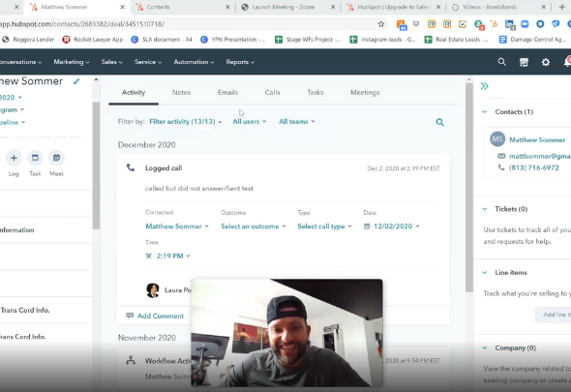The image size is (571, 392).
Task: Search the activity timeline with magnifier icon
Action: point(440,122)
